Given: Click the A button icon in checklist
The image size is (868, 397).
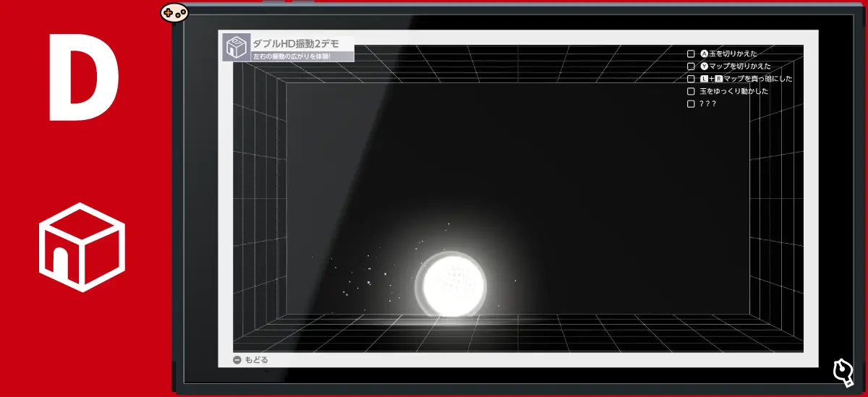Looking at the screenshot, I should 703,54.
